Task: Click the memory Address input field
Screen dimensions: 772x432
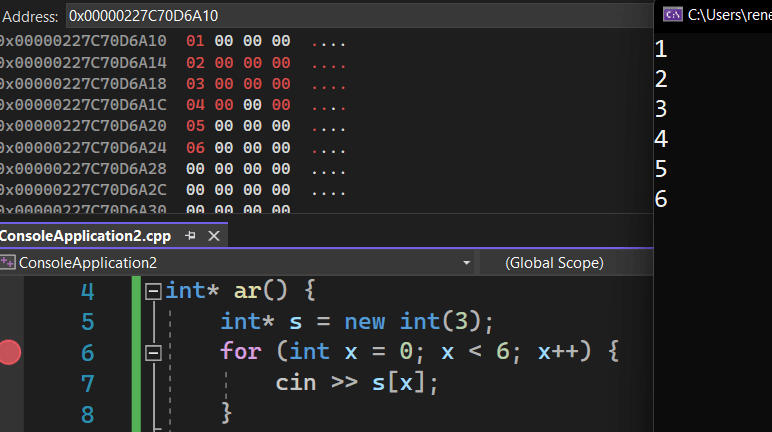Action: [359, 16]
